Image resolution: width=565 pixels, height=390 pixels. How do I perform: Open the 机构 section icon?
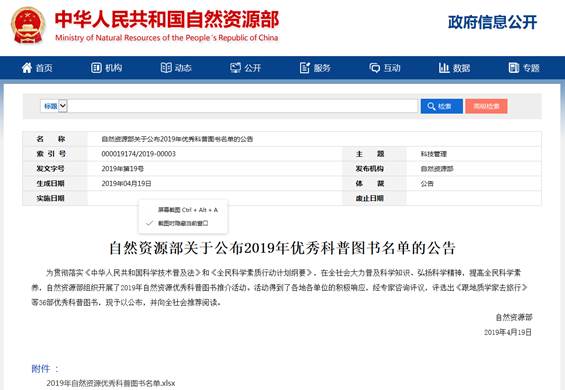(96, 68)
